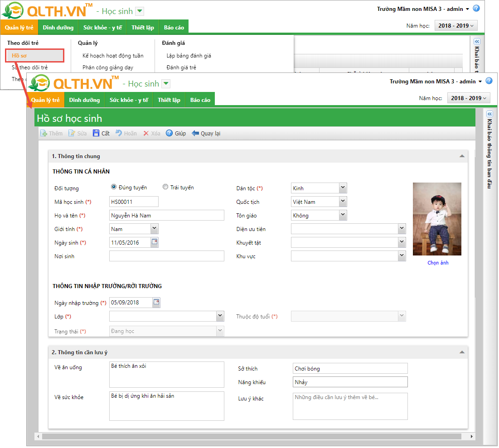499x448 pixels.
Task: Click the horizontal scrollbar left arrow
Action: tap(38, 436)
